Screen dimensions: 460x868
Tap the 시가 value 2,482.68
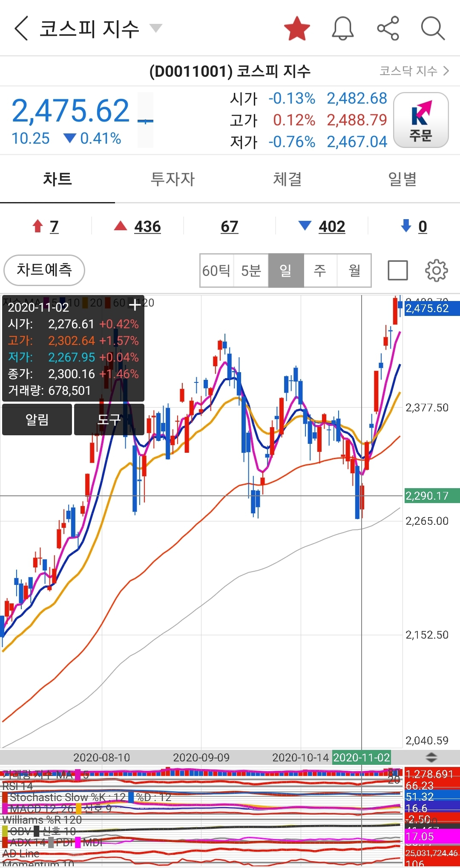(x=357, y=98)
